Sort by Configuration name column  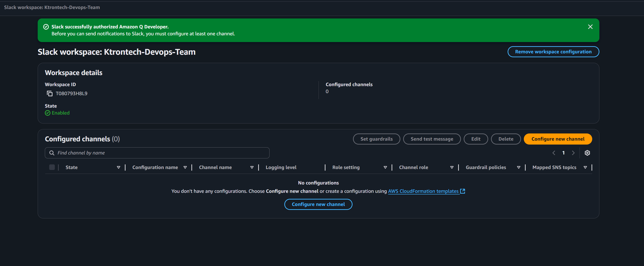pyautogui.click(x=185, y=167)
